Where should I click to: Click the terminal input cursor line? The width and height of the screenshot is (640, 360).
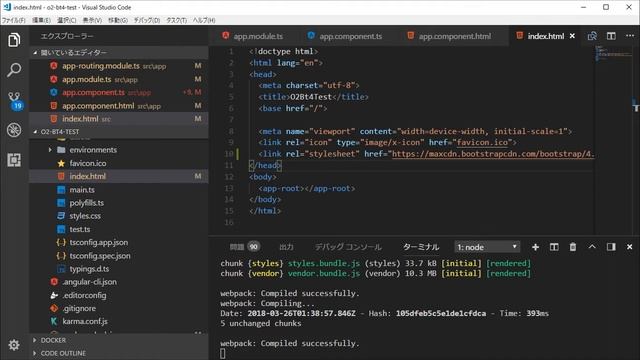[222, 353]
